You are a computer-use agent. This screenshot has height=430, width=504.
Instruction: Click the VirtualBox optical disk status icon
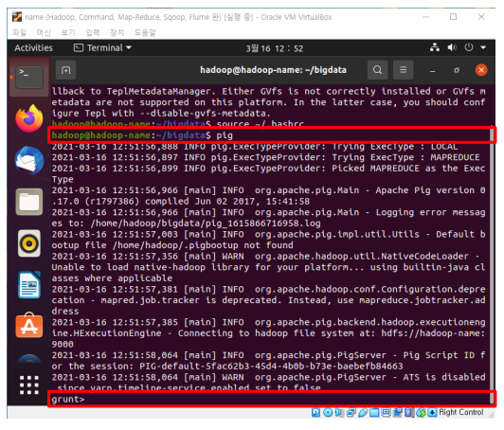pos(328,412)
